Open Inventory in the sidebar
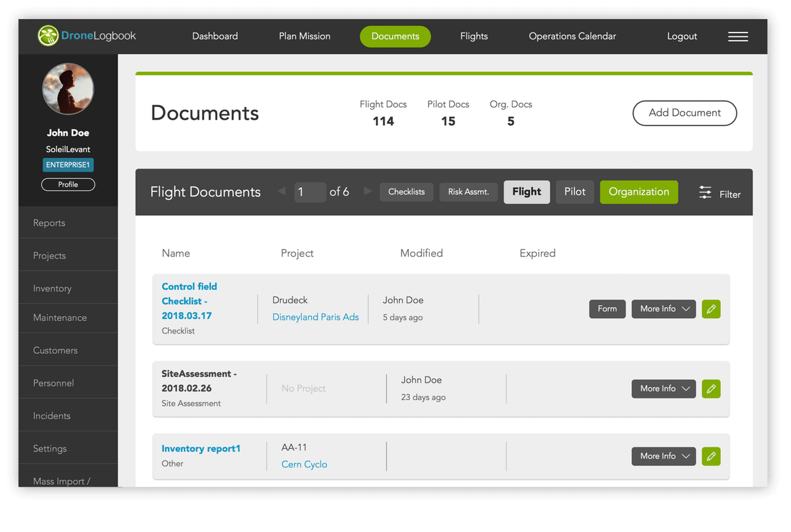The height and width of the screenshot is (532, 791). click(x=68, y=288)
